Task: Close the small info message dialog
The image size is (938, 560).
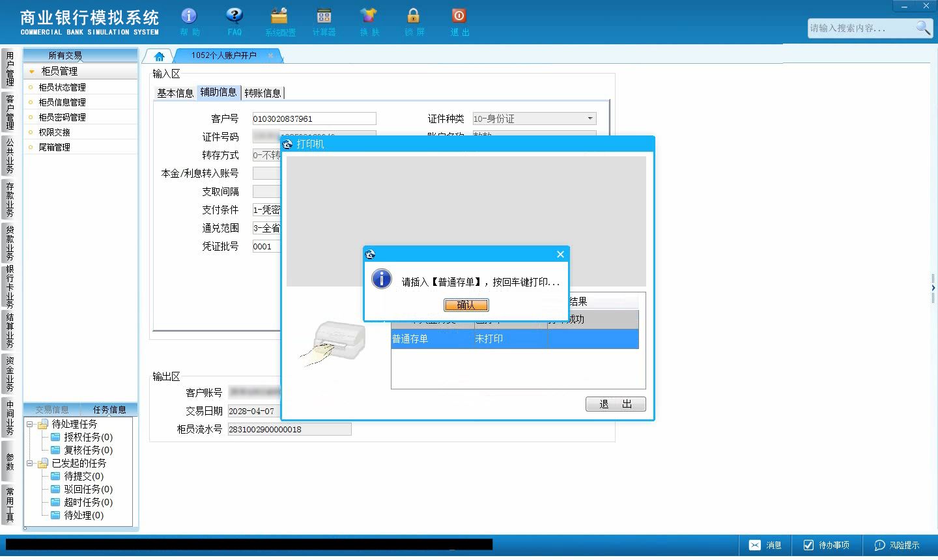Action: click(560, 255)
